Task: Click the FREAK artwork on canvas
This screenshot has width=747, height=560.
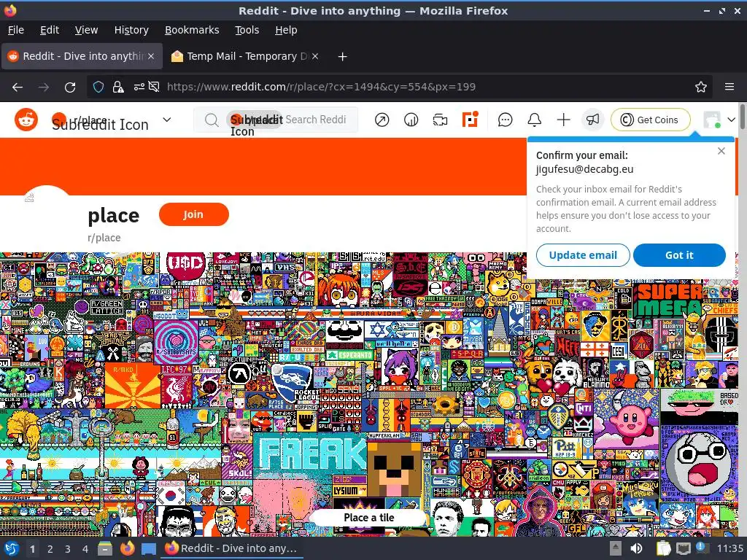Action: 309,454
